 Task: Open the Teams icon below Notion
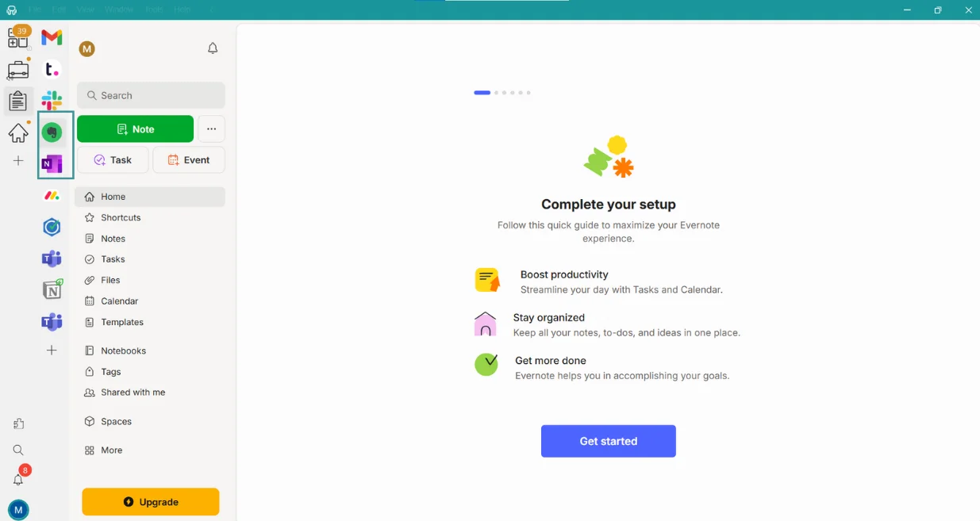[52, 322]
